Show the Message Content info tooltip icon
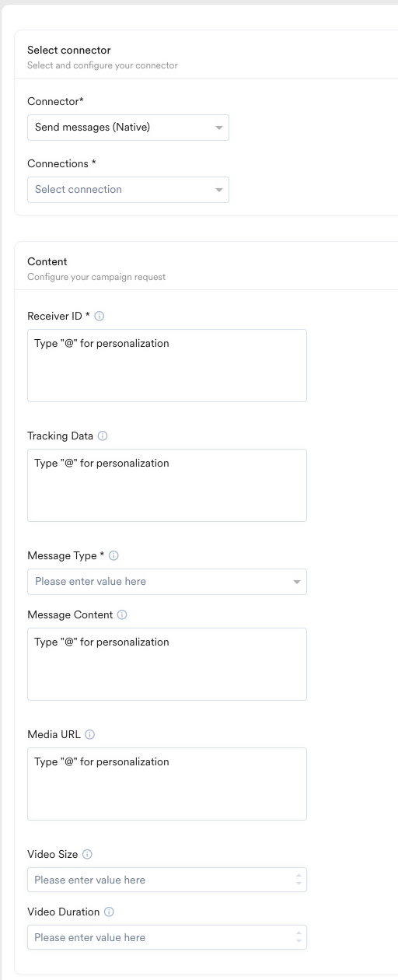 (122, 615)
